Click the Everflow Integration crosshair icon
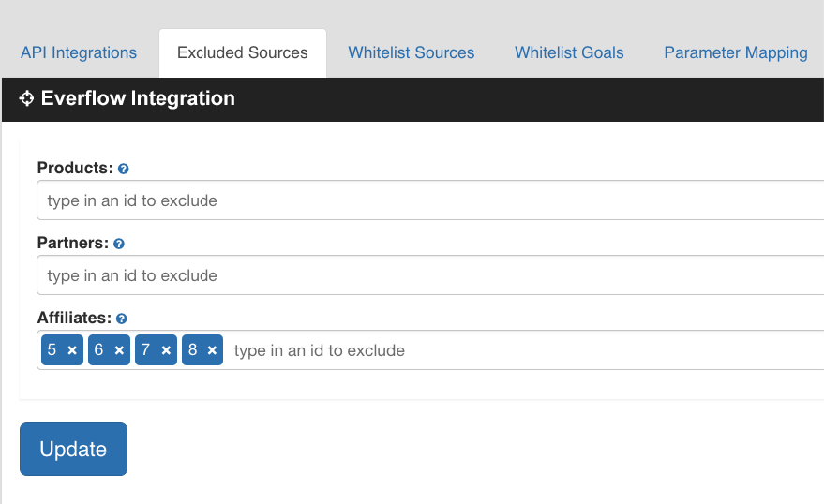 point(27,98)
